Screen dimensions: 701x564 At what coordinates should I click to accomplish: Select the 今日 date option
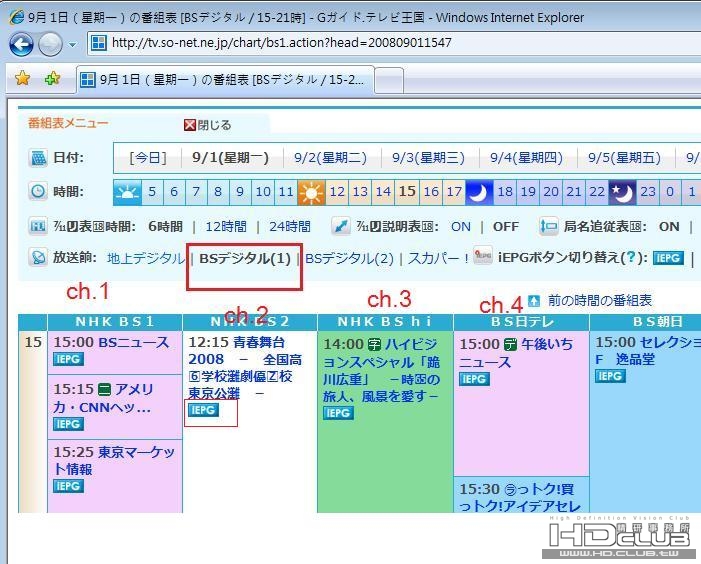148,158
